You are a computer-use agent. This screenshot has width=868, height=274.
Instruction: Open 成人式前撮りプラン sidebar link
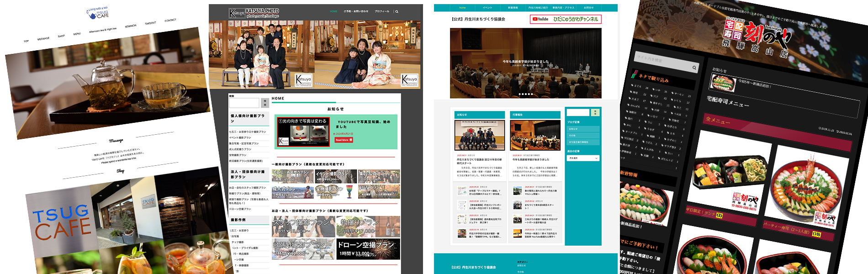click(x=240, y=149)
